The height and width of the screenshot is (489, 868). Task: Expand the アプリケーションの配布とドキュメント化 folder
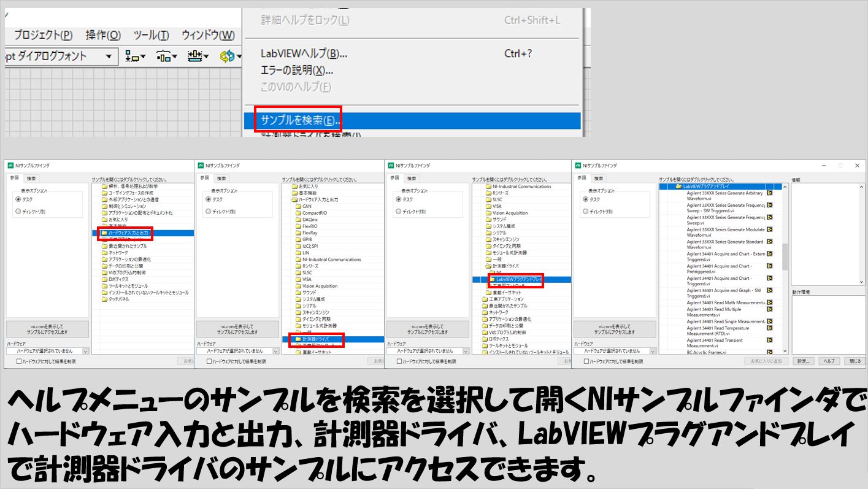[137, 213]
